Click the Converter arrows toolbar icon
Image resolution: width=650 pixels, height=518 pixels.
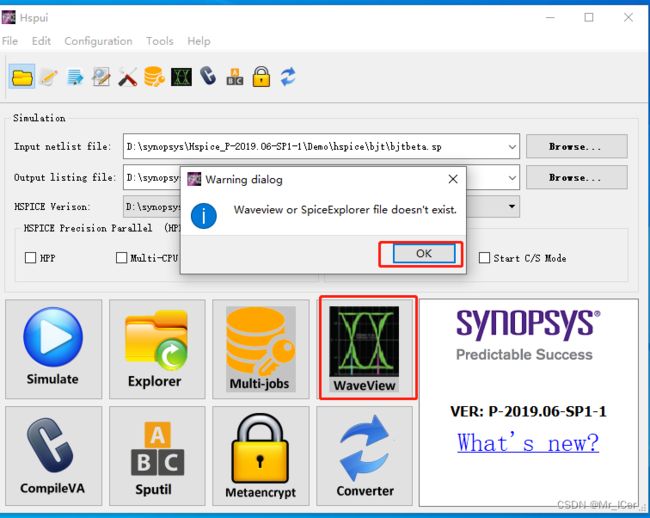coord(288,77)
